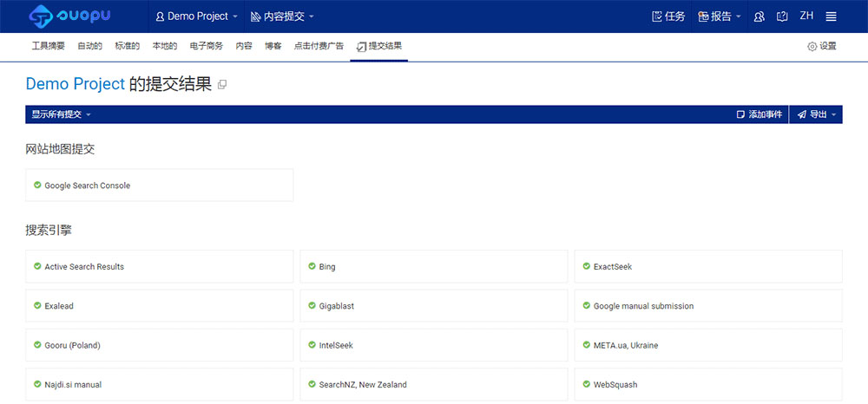Screen dimensions: 868x404
Task: Click the ExactSeek entry
Action: [708, 266]
